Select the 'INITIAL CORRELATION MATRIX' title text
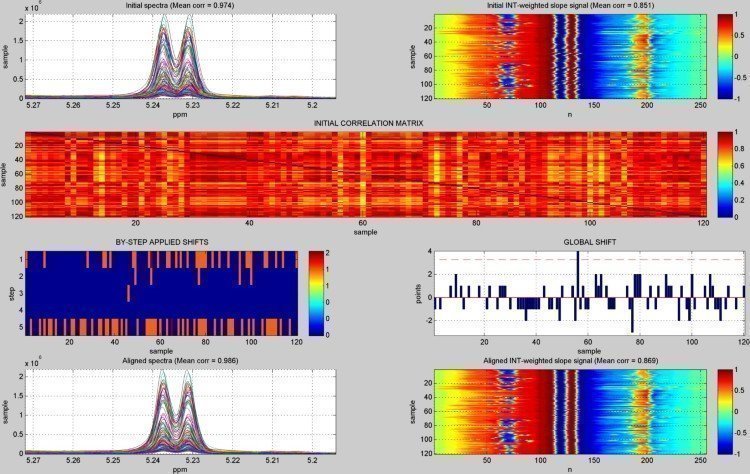Screen dimensions: 750x474 [368, 123]
